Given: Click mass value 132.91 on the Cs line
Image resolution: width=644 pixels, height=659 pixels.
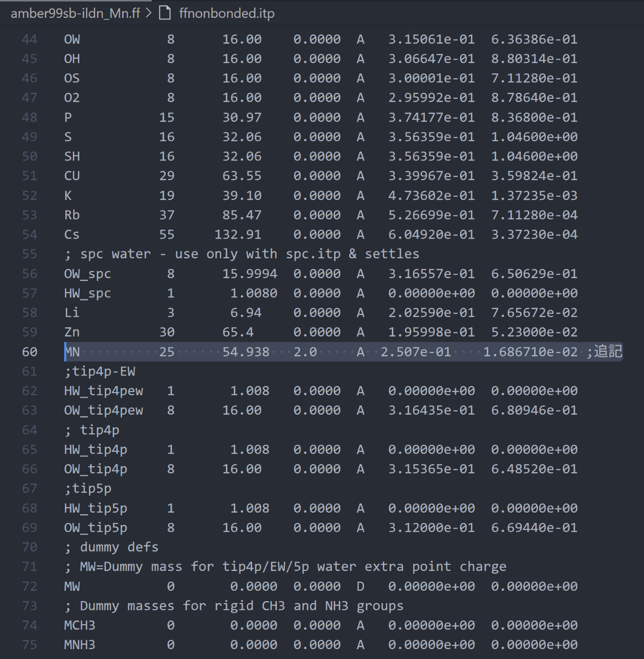Looking at the screenshot, I should (x=238, y=234).
